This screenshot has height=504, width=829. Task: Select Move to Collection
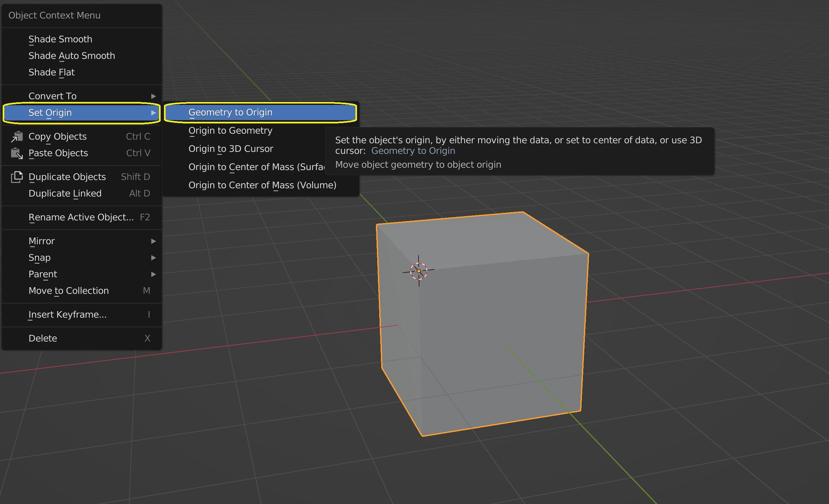(69, 290)
